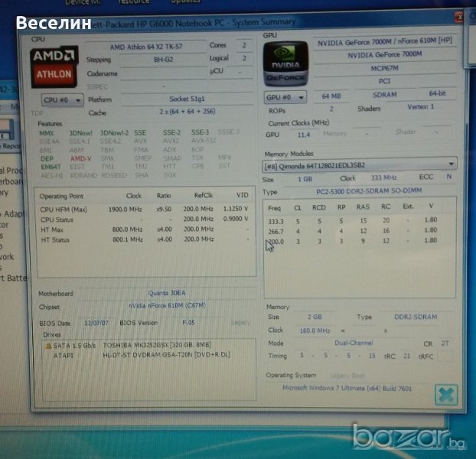Click the total memory size 2 GB value
476x459 pixels.
click(x=315, y=317)
